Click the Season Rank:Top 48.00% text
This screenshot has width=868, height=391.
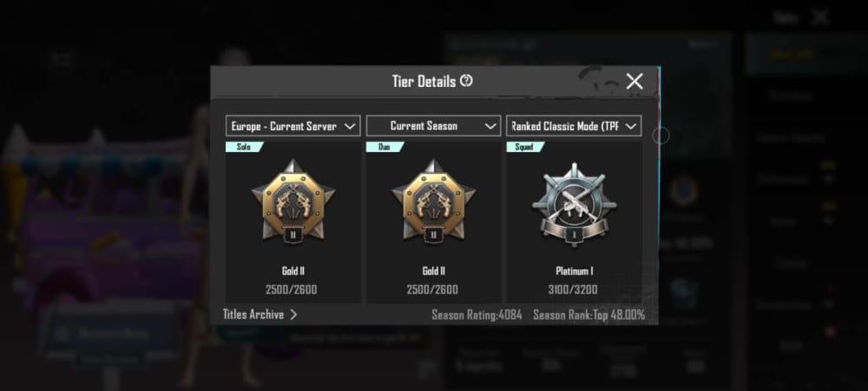tap(589, 315)
